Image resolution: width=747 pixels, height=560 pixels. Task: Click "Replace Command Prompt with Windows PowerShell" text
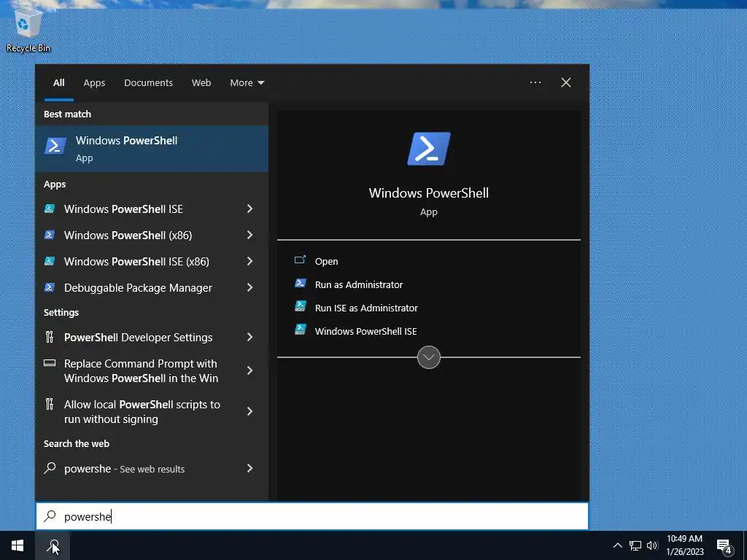tap(141, 371)
